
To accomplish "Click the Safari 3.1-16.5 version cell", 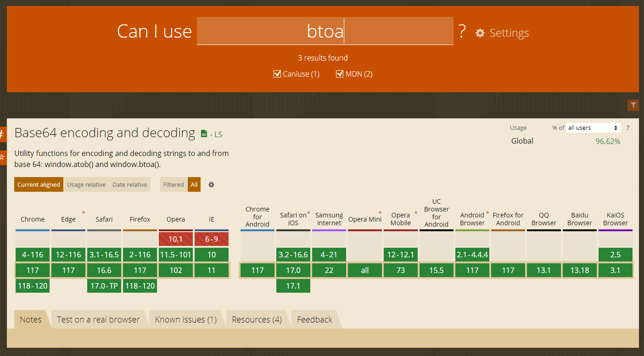I will click(104, 255).
